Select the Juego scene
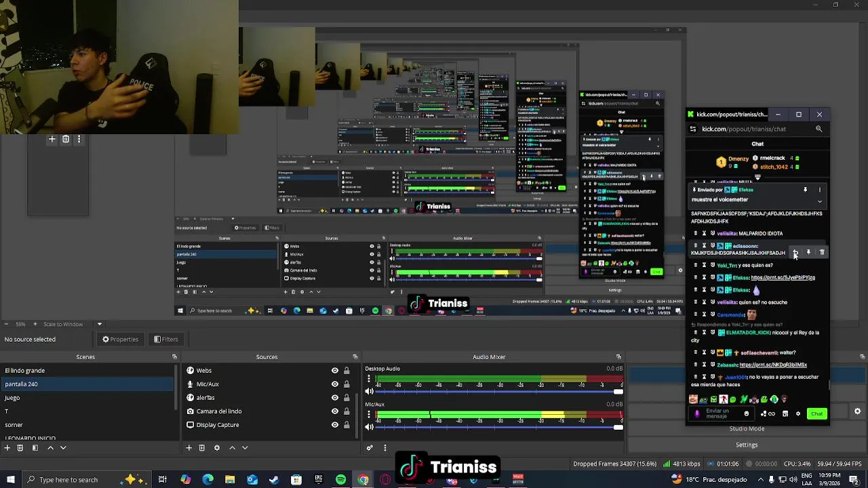The width and height of the screenshot is (868, 488). pos(87,398)
